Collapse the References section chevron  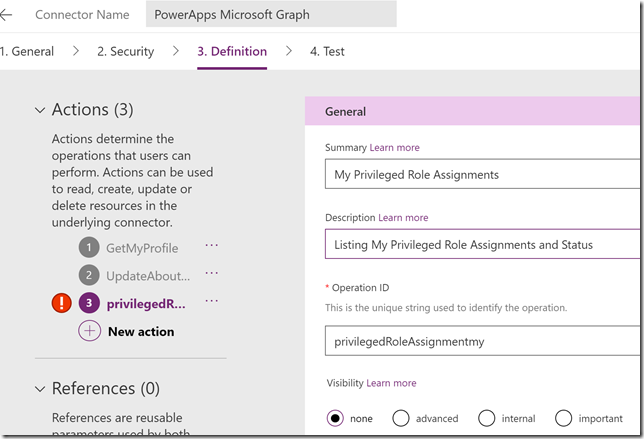coord(40,389)
